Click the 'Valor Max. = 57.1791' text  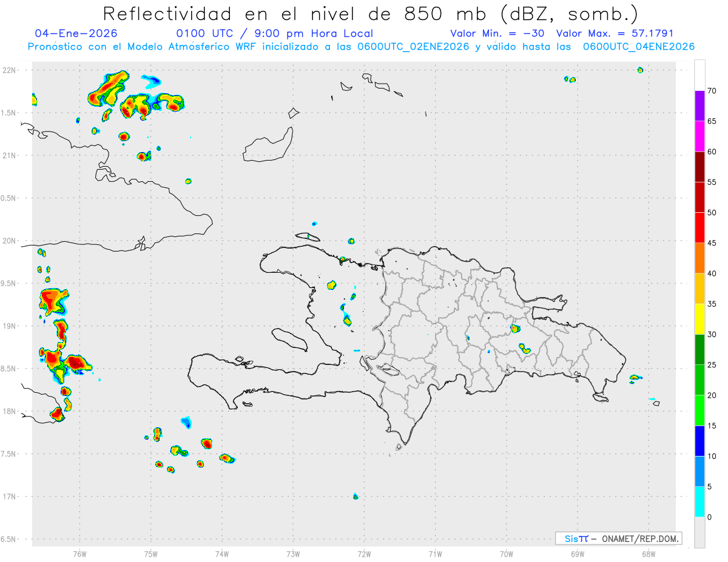(615, 33)
